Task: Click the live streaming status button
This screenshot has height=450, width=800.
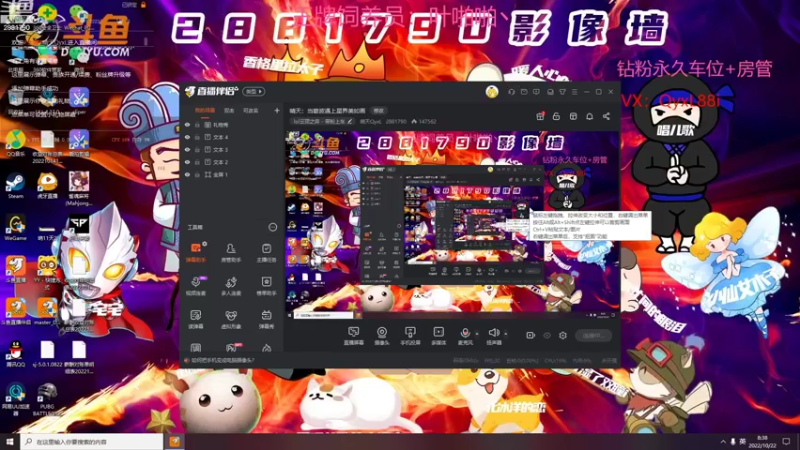Action: pyautogui.click(x=593, y=335)
